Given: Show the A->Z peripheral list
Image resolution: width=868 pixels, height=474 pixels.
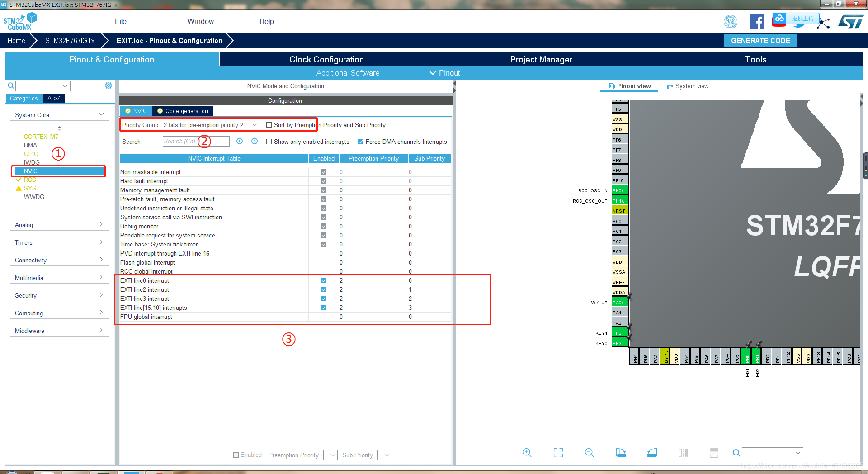Looking at the screenshot, I should (54, 98).
